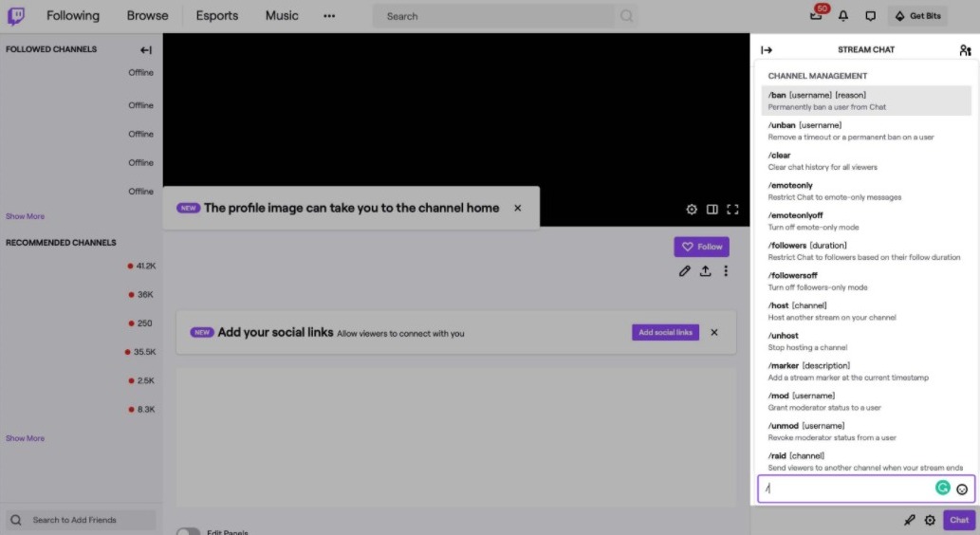Open the Whispers speech bubble icon
This screenshot has height=535, width=980.
[x=870, y=16]
